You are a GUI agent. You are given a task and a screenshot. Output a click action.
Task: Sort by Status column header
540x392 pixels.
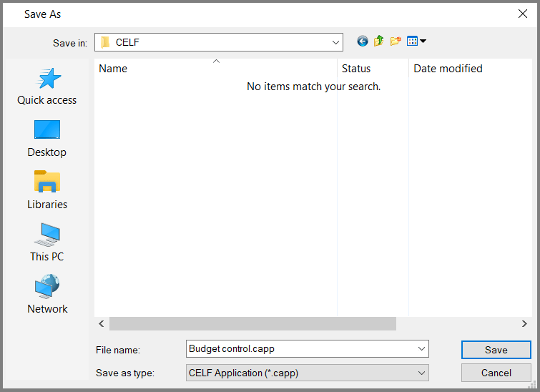point(356,69)
